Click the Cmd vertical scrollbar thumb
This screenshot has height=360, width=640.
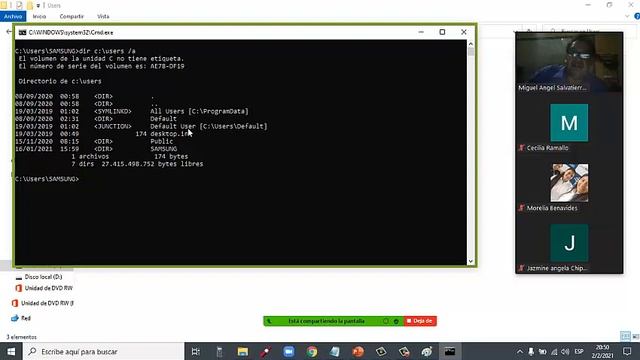tap(471, 52)
